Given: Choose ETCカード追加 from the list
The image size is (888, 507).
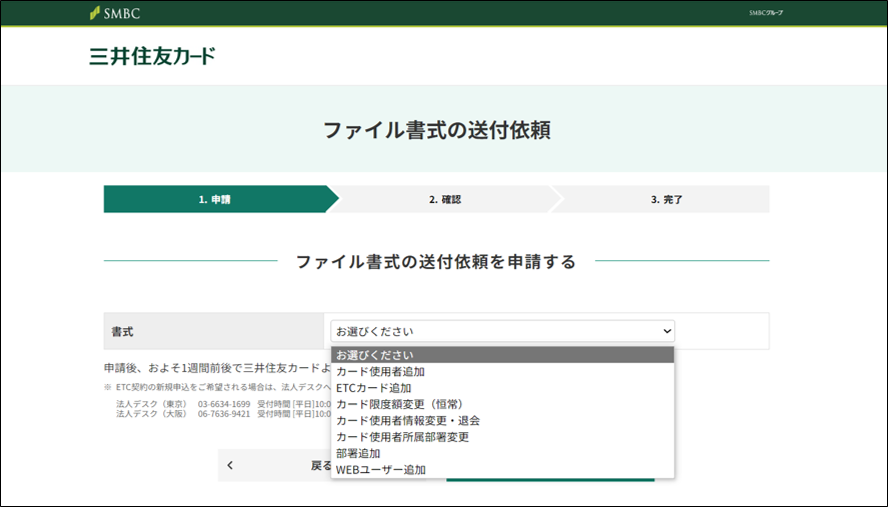Looking at the screenshot, I should (502, 388).
